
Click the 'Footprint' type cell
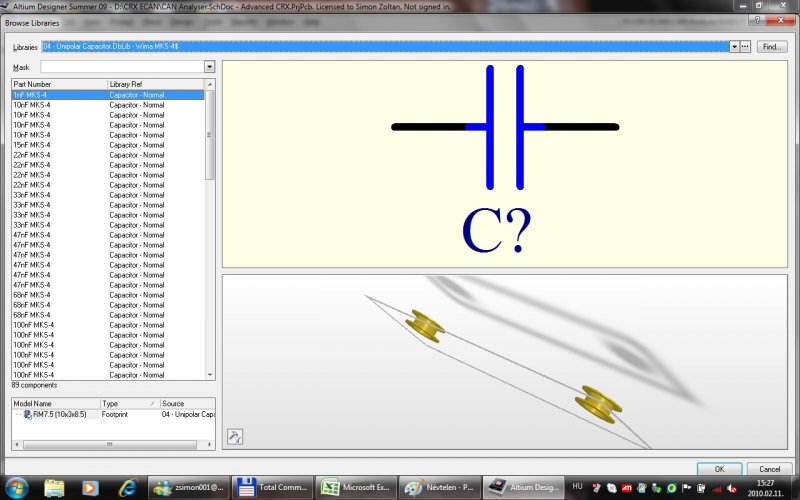(x=115, y=414)
